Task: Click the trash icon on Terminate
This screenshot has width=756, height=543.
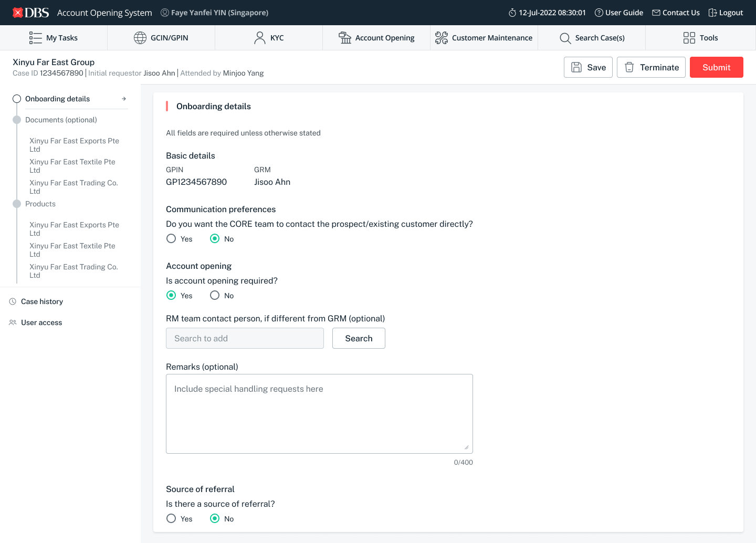Action: click(x=629, y=67)
